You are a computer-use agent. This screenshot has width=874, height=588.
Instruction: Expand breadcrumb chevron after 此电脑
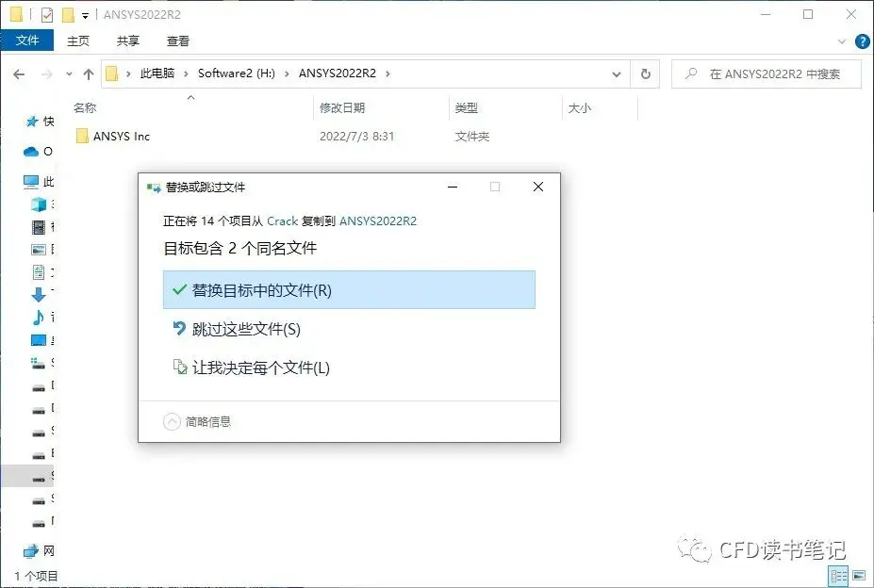[186, 73]
